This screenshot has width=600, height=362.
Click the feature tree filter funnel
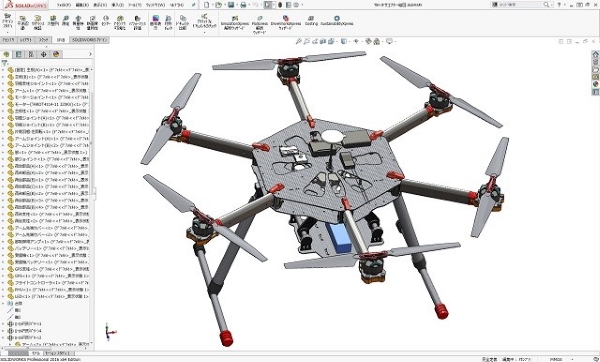5,63
